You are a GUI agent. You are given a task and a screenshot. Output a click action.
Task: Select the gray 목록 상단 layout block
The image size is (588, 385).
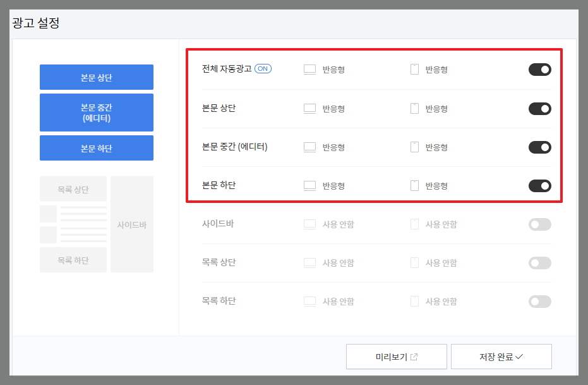click(x=73, y=189)
